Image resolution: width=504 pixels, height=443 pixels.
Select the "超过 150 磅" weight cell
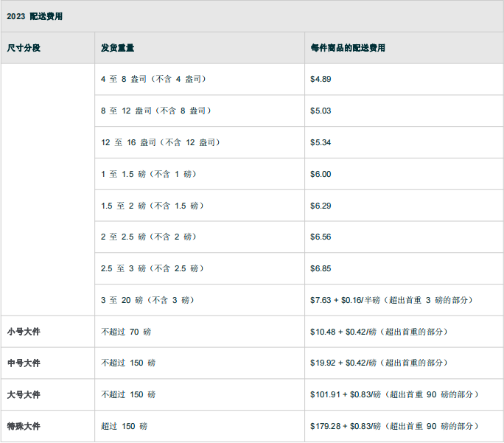coord(124,426)
